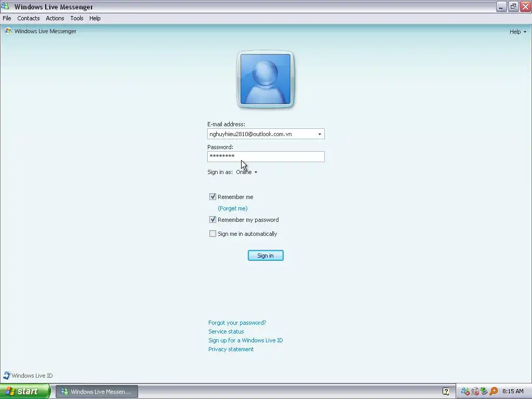The image size is (532, 399).
Task: Open the Service status link
Action: pyautogui.click(x=226, y=331)
